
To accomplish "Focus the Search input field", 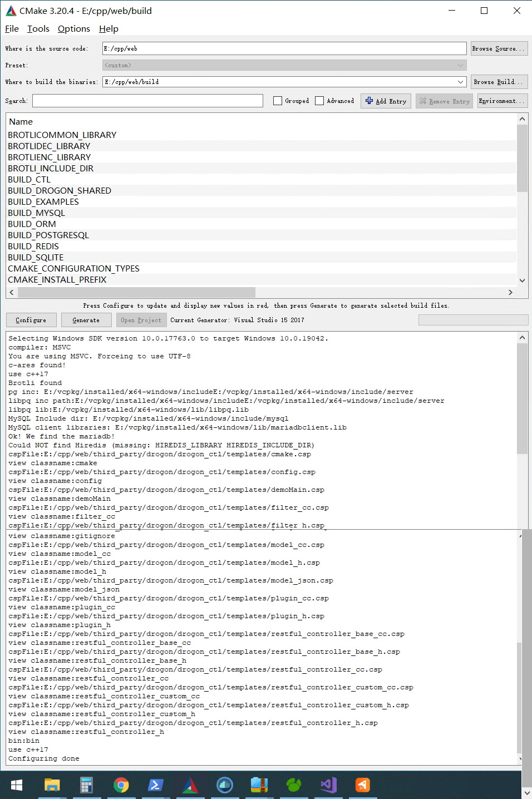I will click(147, 101).
